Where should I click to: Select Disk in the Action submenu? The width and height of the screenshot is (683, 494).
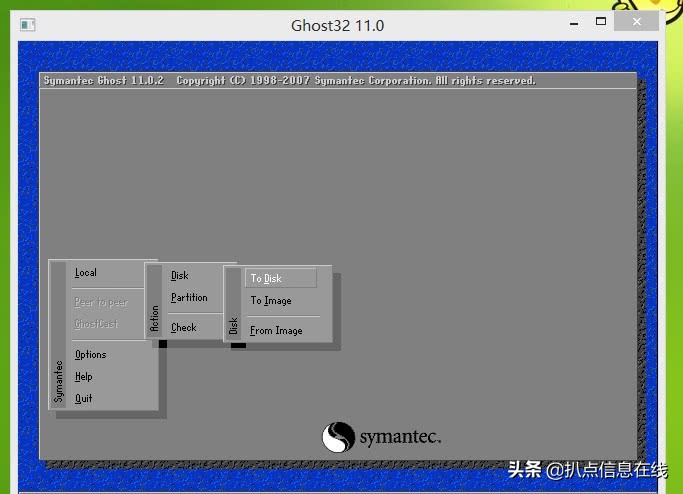pos(179,276)
